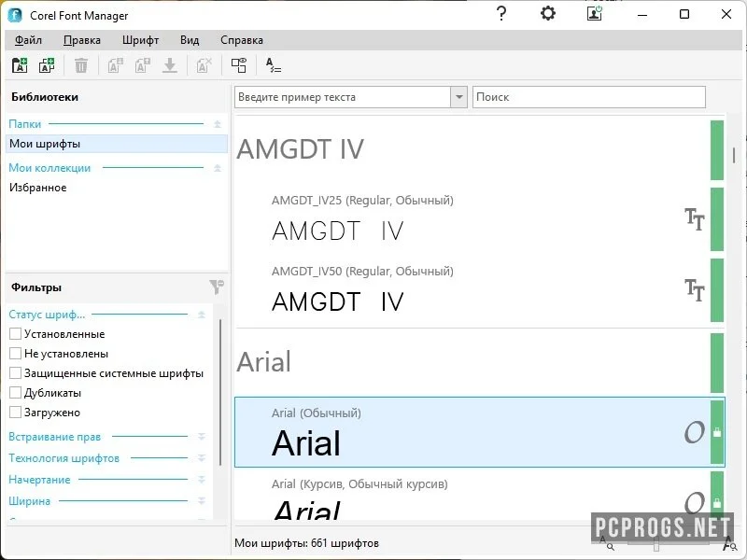Click the clear filters funnel icon
747x560 pixels.
tap(217, 287)
